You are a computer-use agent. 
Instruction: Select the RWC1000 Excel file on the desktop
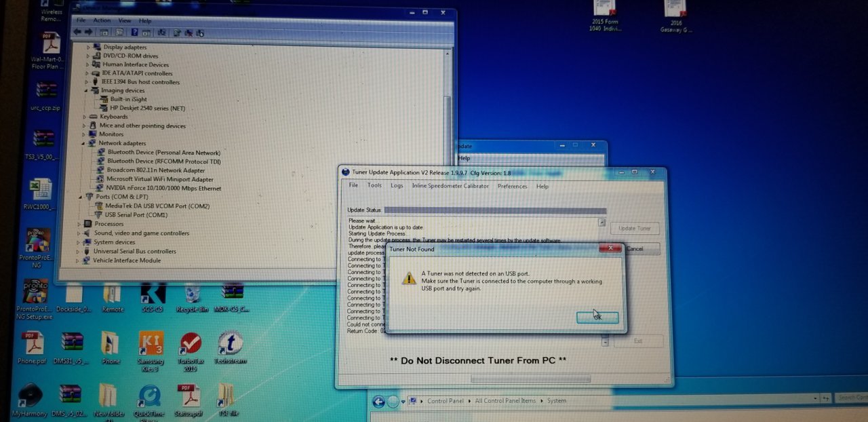41,194
